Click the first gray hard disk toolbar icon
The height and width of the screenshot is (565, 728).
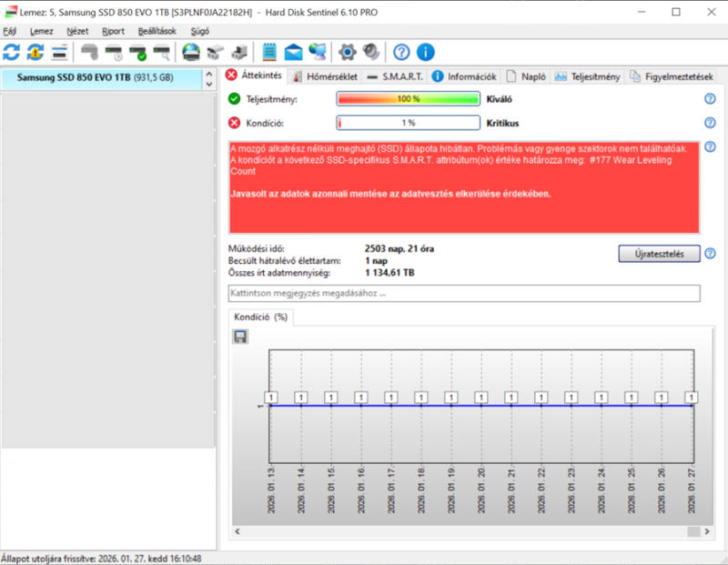(x=89, y=52)
